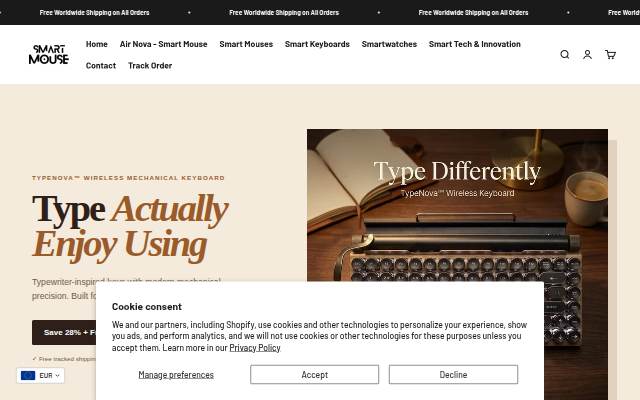Click the TypeNova Wireless Keyboard caption on image

pyautogui.click(x=457, y=193)
